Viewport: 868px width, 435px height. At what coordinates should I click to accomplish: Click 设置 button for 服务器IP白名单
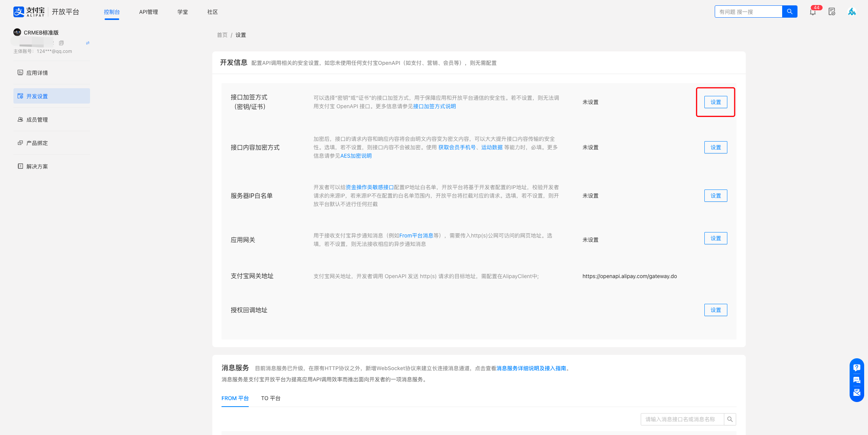[715, 196]
